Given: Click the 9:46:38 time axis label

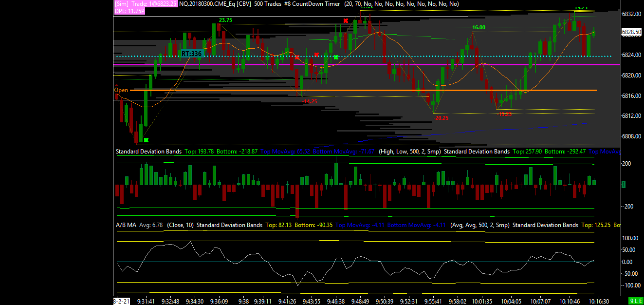Looking at the screenshot, I should click(336, 301).
